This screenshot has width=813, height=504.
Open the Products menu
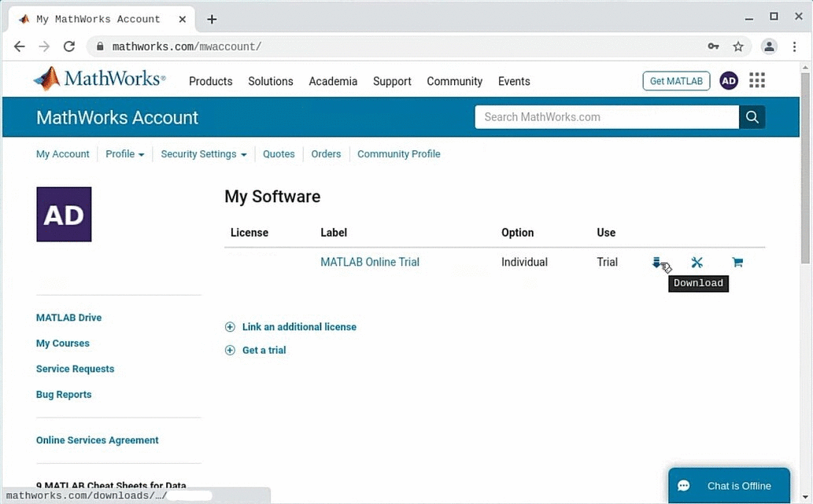pos(210,81)
